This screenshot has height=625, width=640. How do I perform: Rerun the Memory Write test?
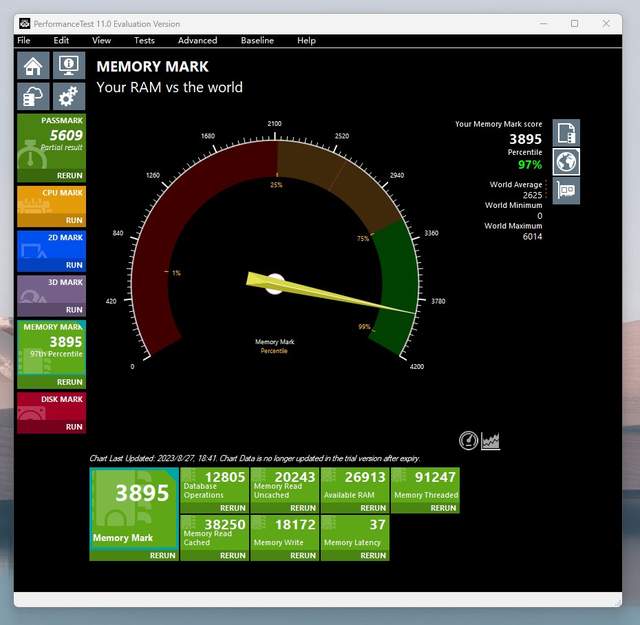pyautogui.click(x=284, y=556)
